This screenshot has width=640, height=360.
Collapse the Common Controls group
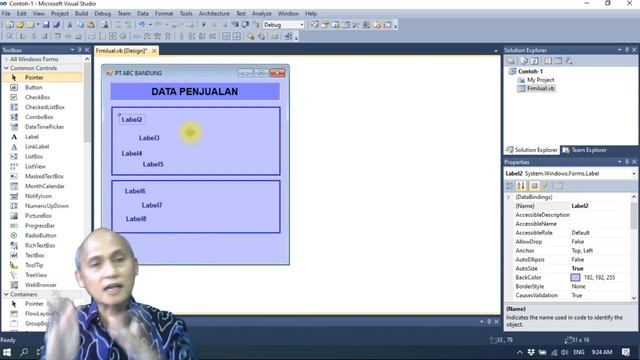[6, 68]
